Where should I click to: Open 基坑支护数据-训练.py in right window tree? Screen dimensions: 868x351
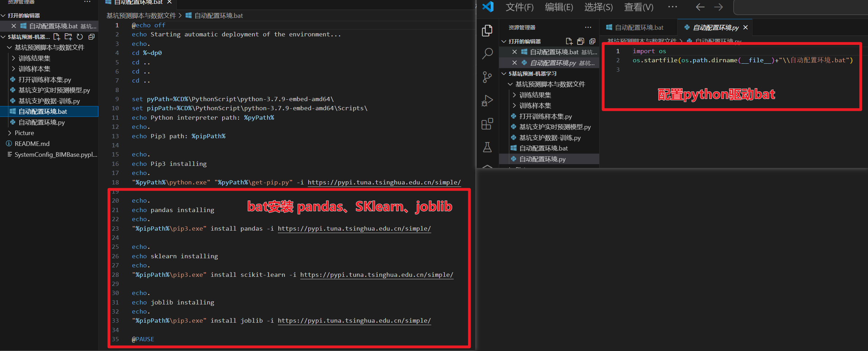click(x=550, y=138)
